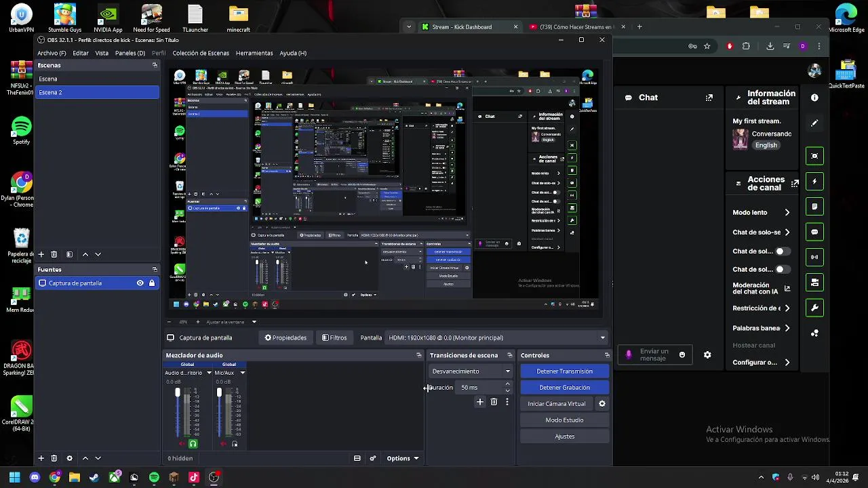868x488 pixels.
Task: Move scene down with the Escenas down arrow
Action: 98,254
